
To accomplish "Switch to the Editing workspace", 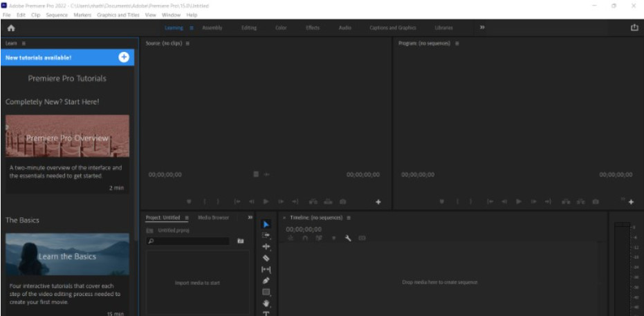I will coord(249,28).
